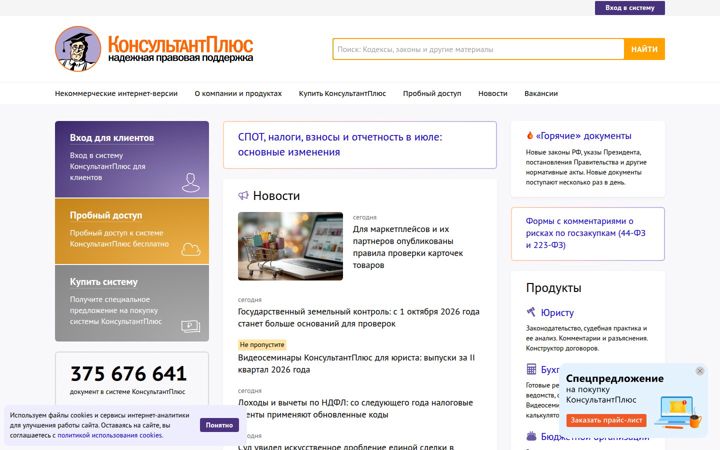Click the money icon in Купить систему card
The width and height of the screenshot is (720, 450).
[x=191, y=326]
